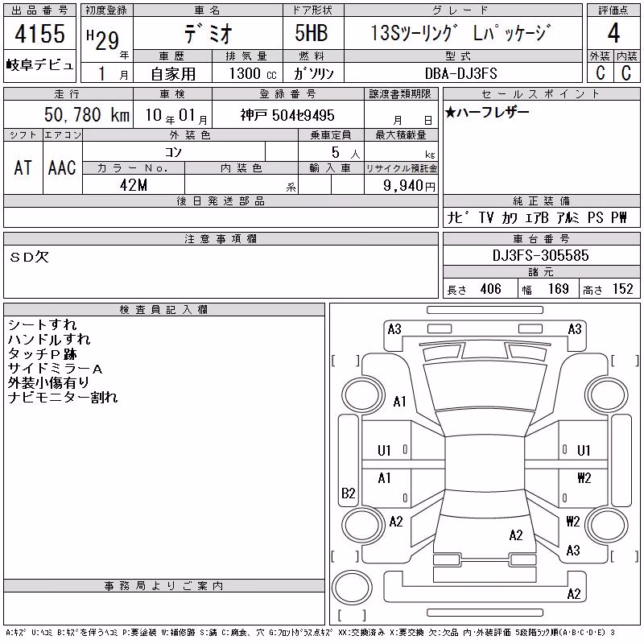Select the spare tire circle below diagram
644x644 pixels.
(x=352, y=588)
